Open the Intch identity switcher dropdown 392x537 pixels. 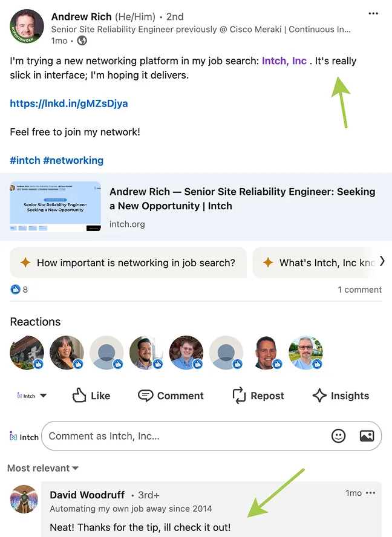(29, 395)
